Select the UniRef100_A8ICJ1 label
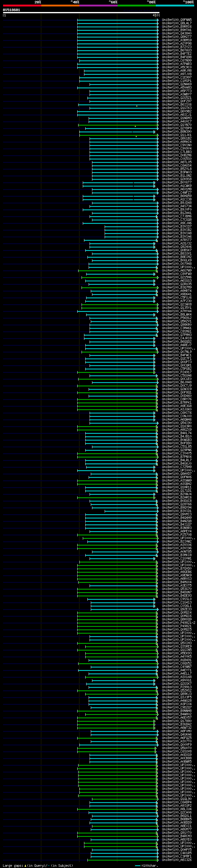The image size is (197, 868). 177,115
